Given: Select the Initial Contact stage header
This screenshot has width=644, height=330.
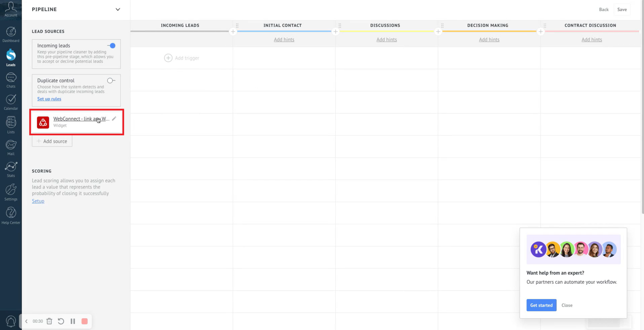Looking at the screenshot, I should pyautogui.click(x=283, y=25).
